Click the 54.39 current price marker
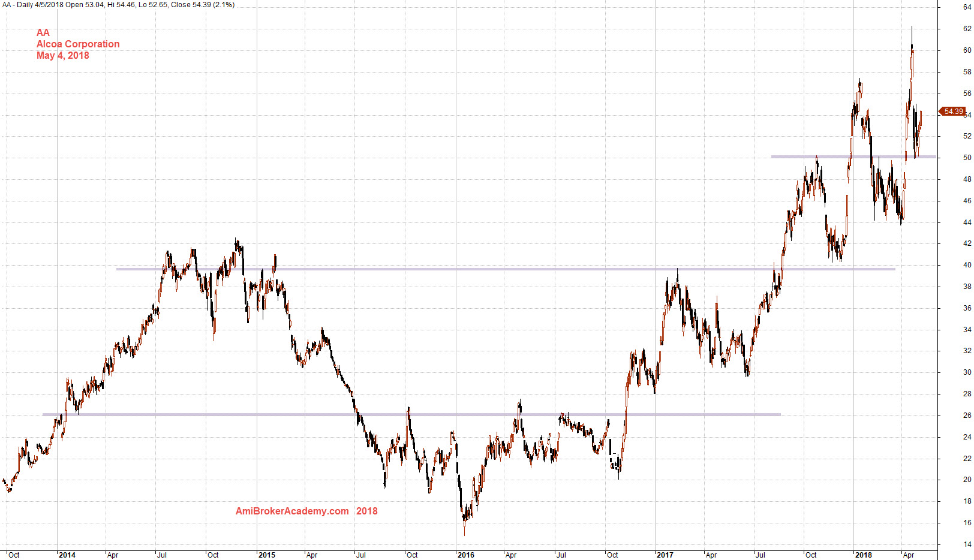The height and width of the screenshot is (560, 974). [952, 112]
